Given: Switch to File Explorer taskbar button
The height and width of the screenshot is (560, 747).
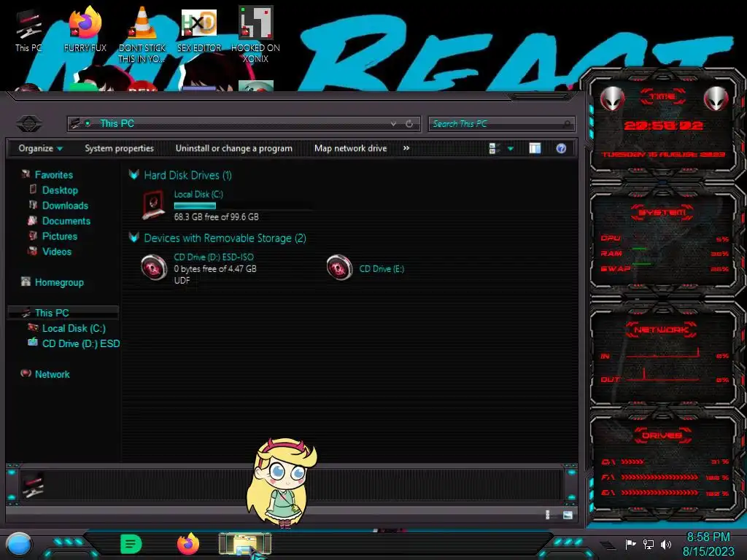Looking at the screenshot, I should [x=245, y=544].
